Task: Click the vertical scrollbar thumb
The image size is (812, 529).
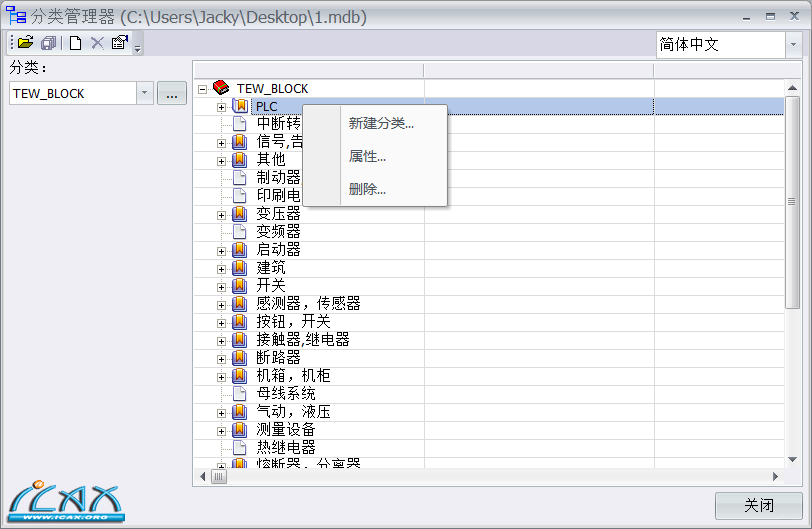Action: 792,202
